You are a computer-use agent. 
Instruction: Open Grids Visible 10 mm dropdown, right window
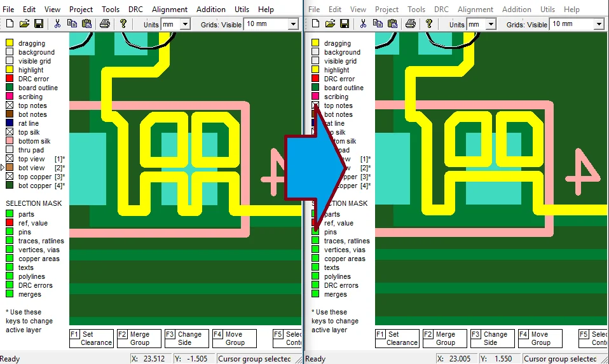tap(599, 24)
